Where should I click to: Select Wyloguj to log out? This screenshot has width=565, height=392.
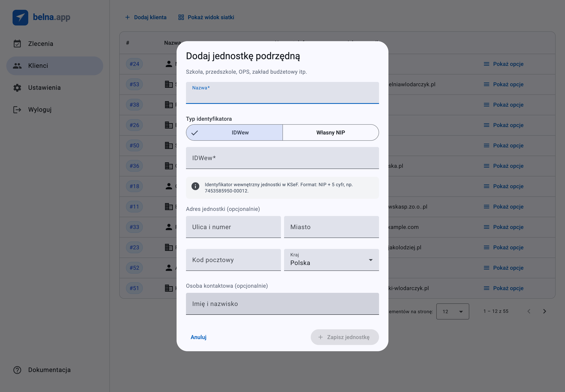(x=55, y=110)
